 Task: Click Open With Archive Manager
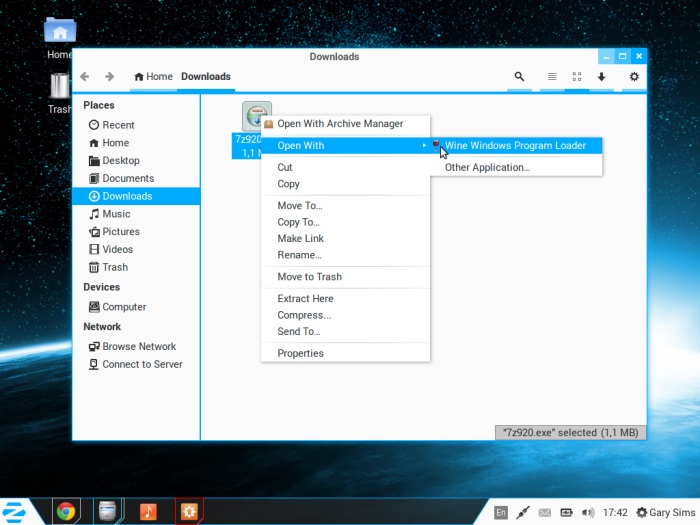click(340, 124)
